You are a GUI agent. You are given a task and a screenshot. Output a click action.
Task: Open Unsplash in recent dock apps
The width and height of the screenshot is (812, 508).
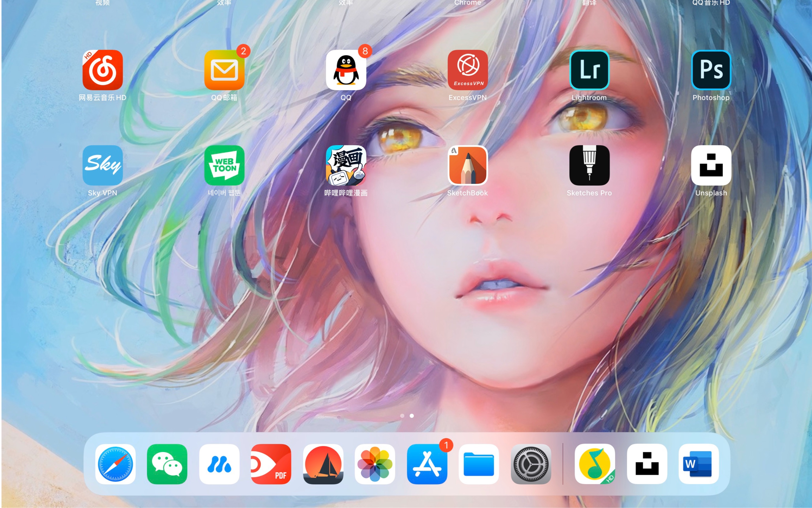point(647,464)
